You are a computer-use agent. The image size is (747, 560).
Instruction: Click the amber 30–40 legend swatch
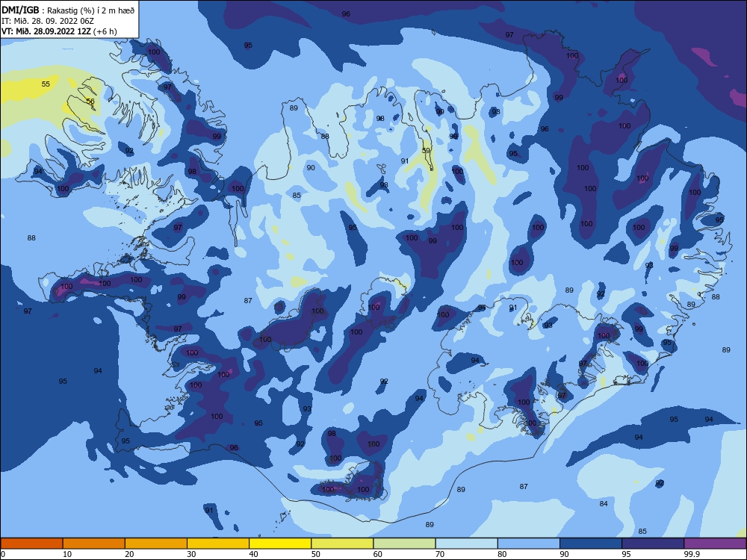point(218,544)
